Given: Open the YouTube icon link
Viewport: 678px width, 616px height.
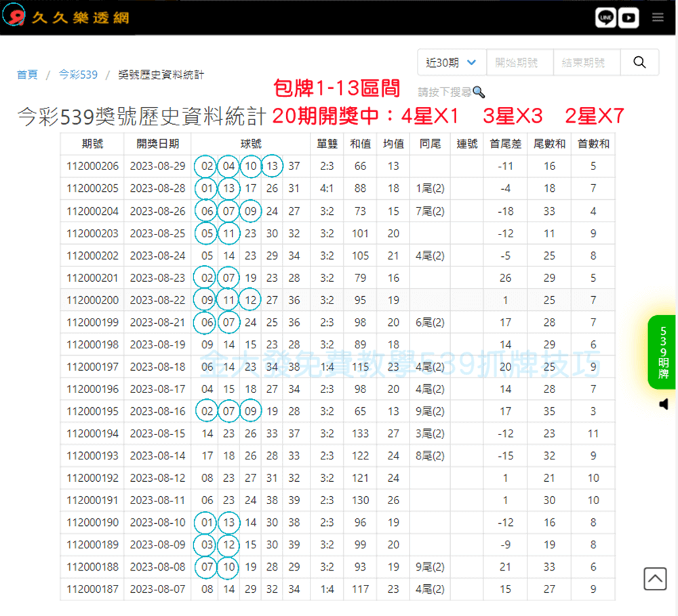Looking at the screenshot, I should tap(629, 18).
